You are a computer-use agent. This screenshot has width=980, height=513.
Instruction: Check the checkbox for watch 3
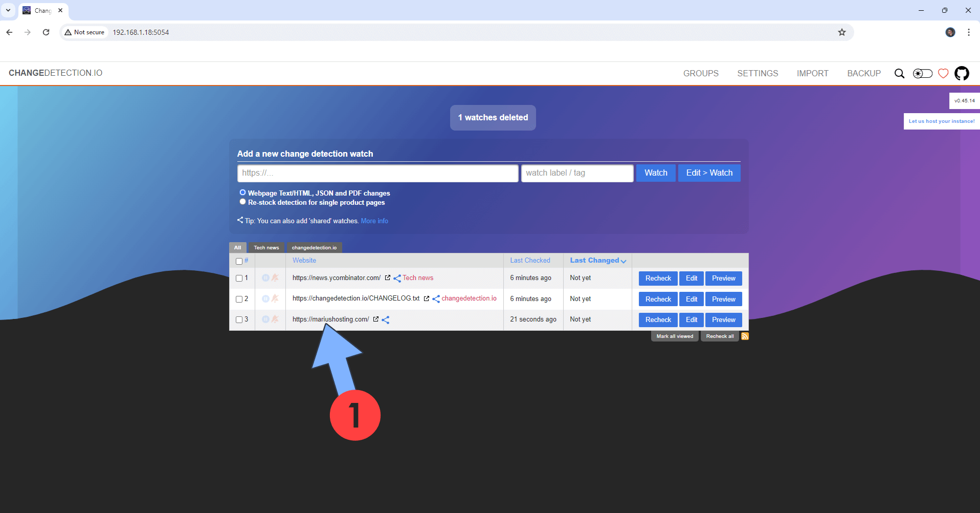[239, 319]
